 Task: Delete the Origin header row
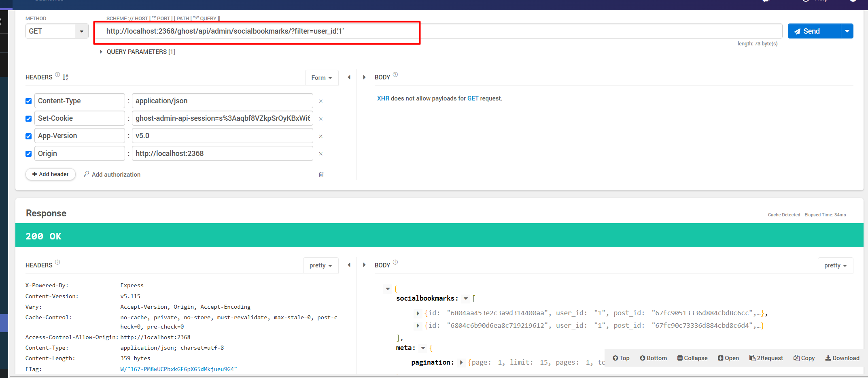[x=320, y=154]
